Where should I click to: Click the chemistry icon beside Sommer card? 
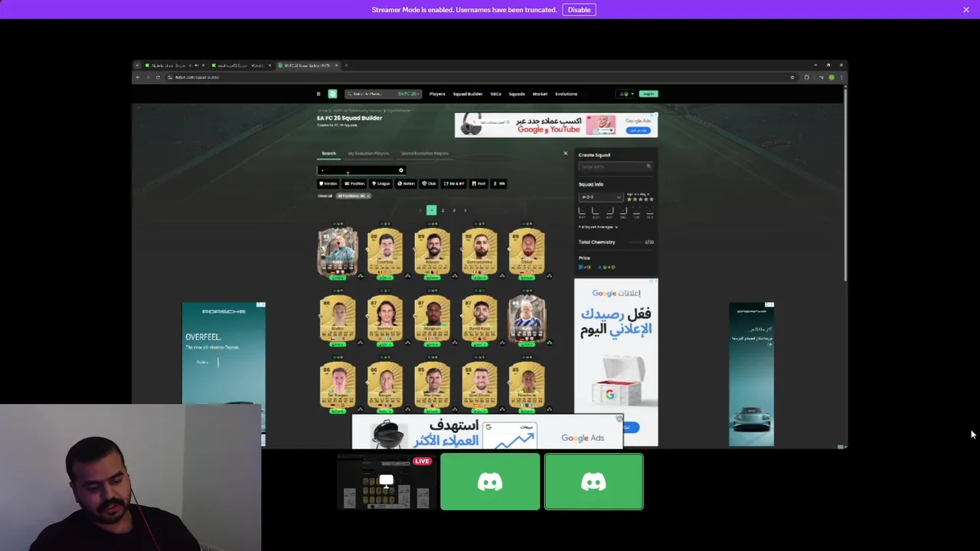point(407,343)
